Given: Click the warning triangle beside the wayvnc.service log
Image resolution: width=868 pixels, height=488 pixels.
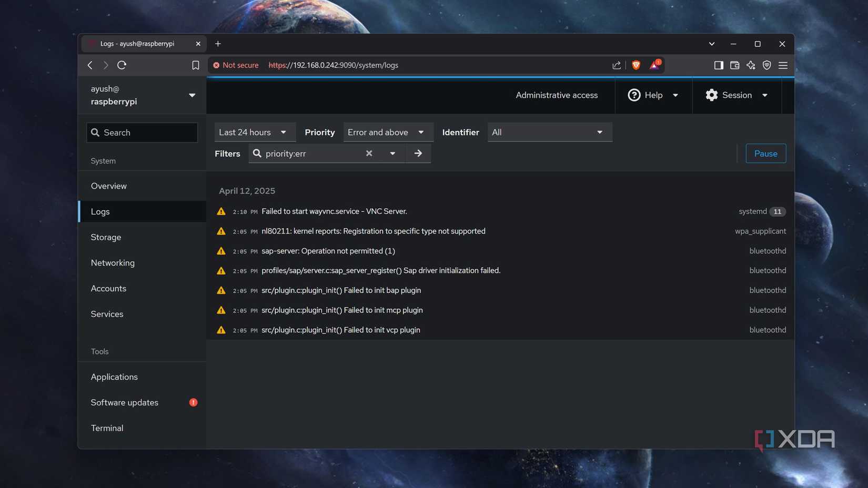Looking at the screenshot, I should 221,211.
